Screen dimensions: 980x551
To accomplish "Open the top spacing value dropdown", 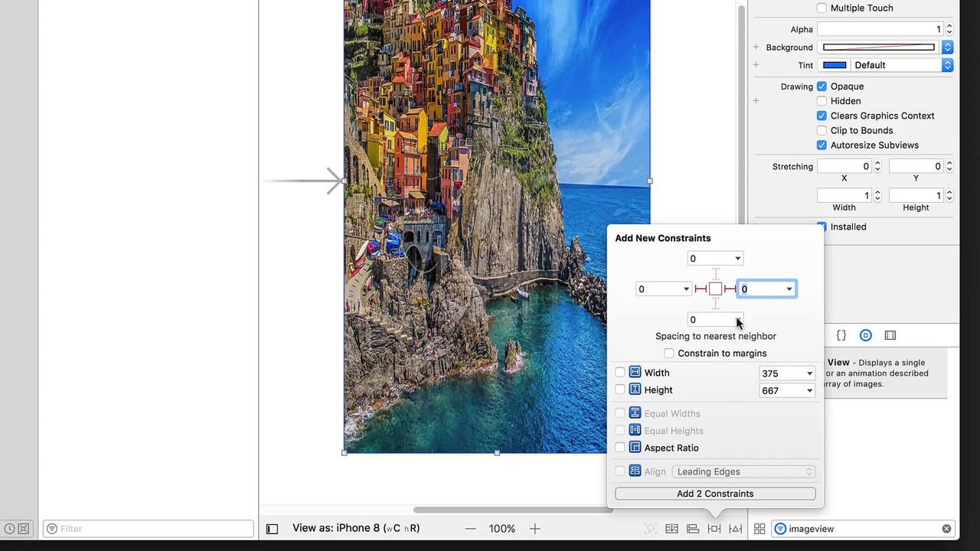I will pyautogui.click(x=738, y=259).
